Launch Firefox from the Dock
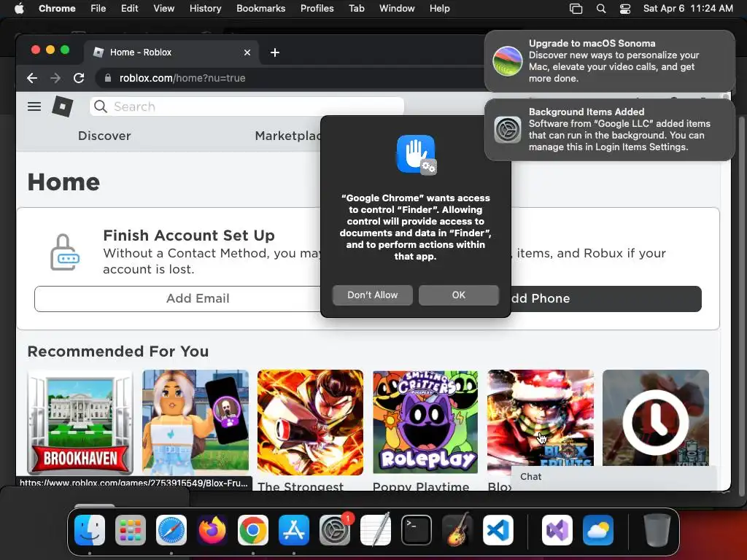The image size is (747, 560). click(212, 530)
